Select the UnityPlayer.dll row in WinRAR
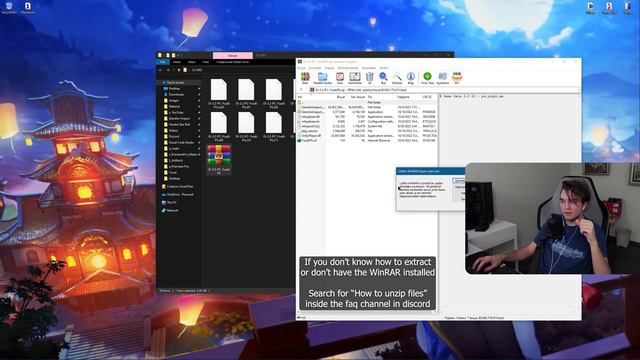The height and width of the screenshot is (360, 640). pyautogui.click(x=367, y=136)
